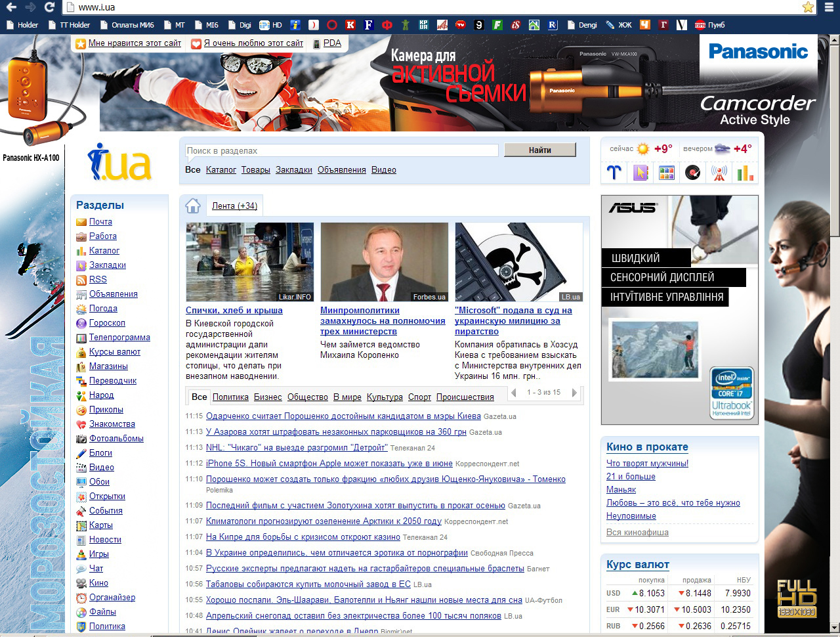
Task: Open the purple bookmarks book icon
Action: (640, 173)
